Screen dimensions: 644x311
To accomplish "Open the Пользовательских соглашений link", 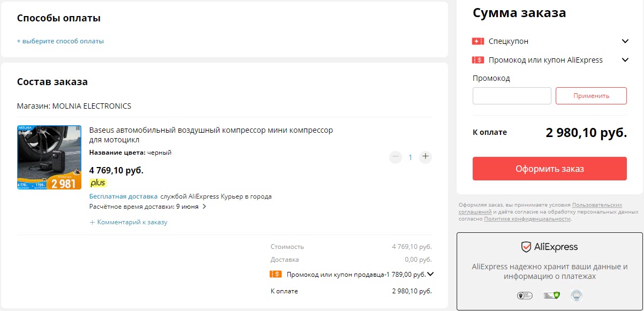I will click(597, 205).
